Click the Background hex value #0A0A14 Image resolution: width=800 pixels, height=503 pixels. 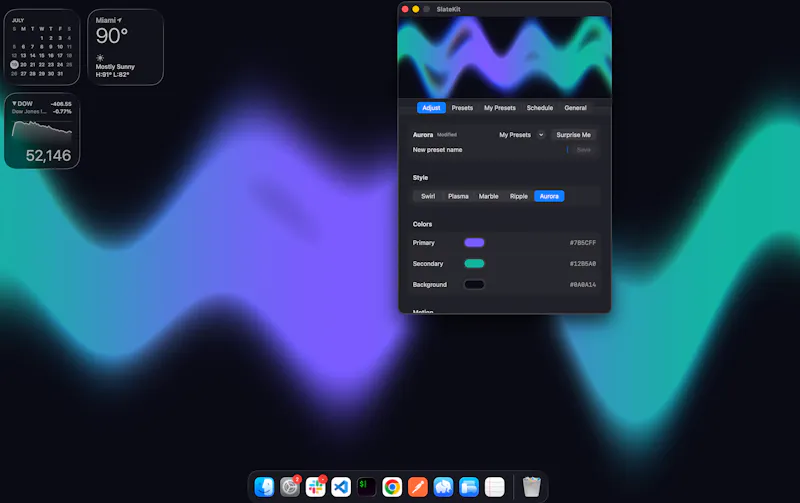coord(583,285)
